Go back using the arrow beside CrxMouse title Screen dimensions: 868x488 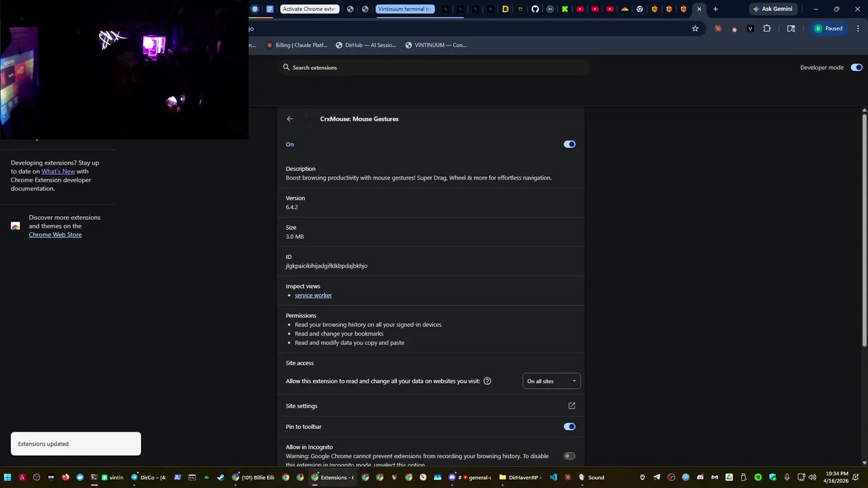click(290, 119)
